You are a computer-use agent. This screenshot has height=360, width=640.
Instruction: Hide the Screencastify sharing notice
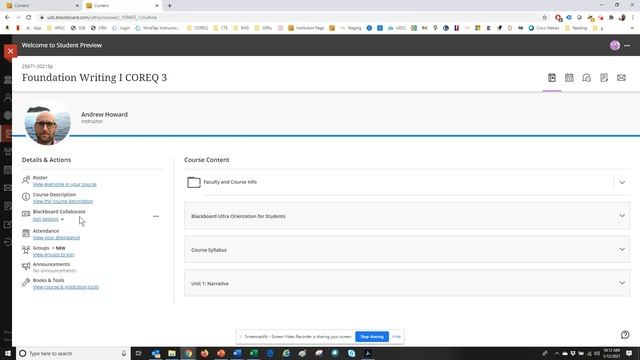(396, 337)
